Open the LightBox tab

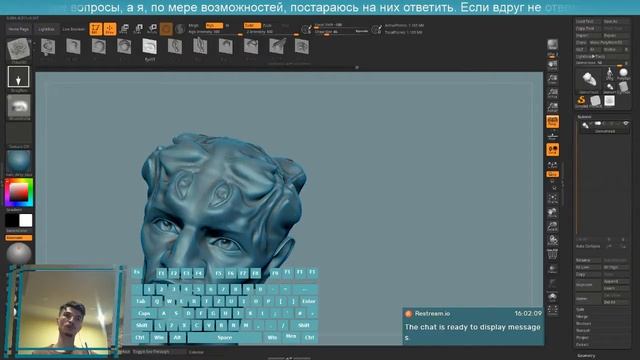coord(46,29)
